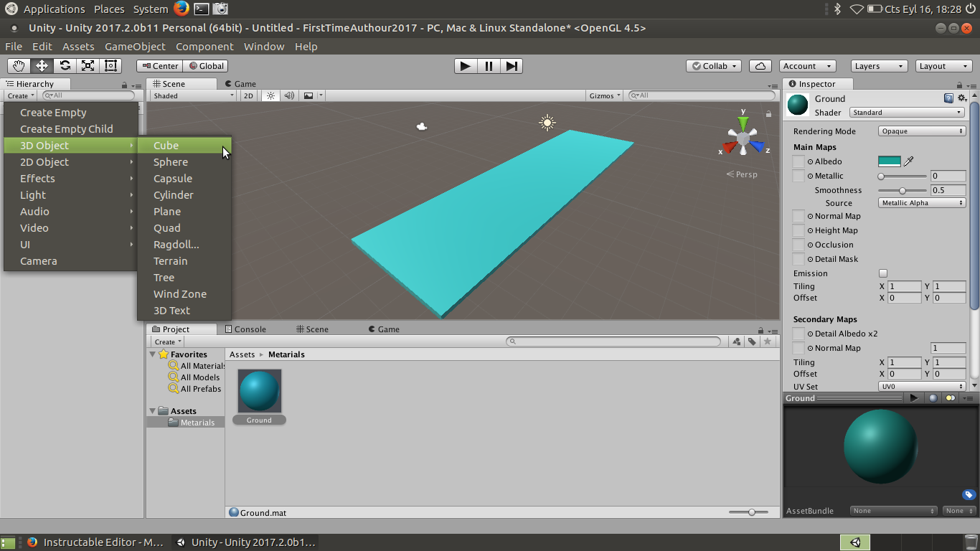Click the Project search by label icon
This screenshot has width=980, height=551.
(752, 342)
